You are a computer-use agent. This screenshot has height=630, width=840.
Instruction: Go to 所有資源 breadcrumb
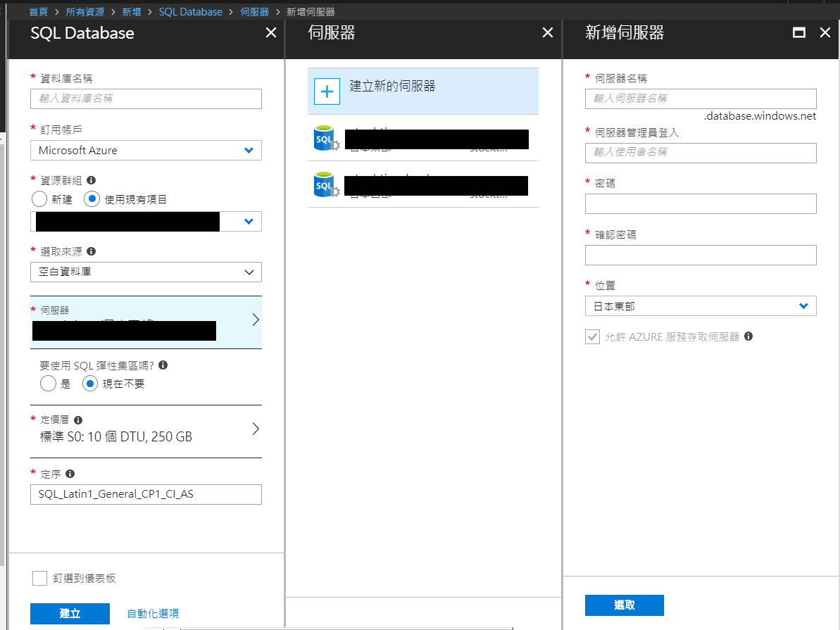[85, 12]
